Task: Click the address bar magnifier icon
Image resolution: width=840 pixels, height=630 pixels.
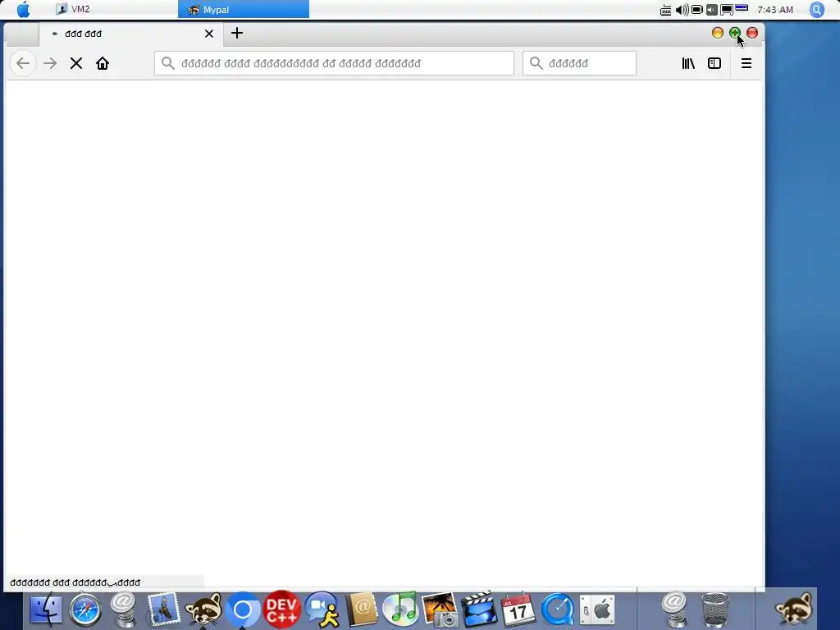Action: (x=167, y=63)
